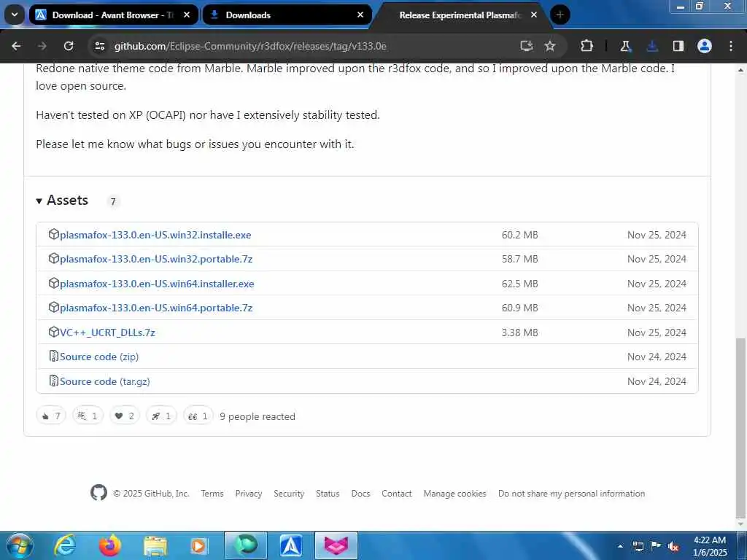The width and height of the screenshot is (747, 560).
Task: Show downloads via toolbar download icon
Action: pyautogui.click(x=652, y=46)
